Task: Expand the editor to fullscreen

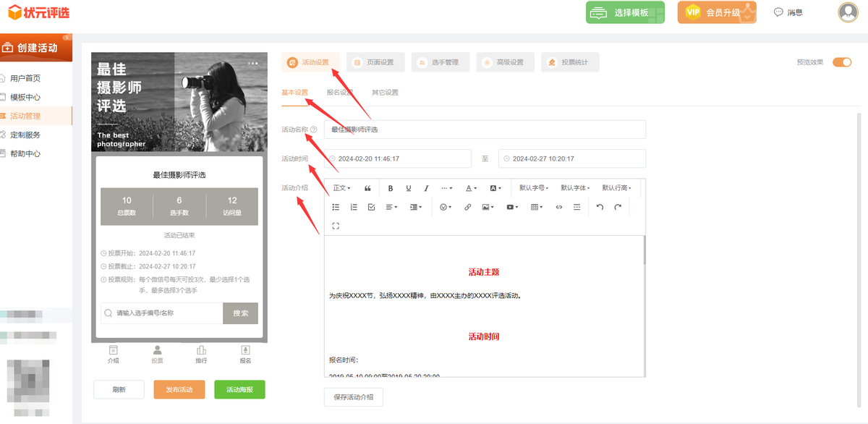Action: (x=336, y=226)
